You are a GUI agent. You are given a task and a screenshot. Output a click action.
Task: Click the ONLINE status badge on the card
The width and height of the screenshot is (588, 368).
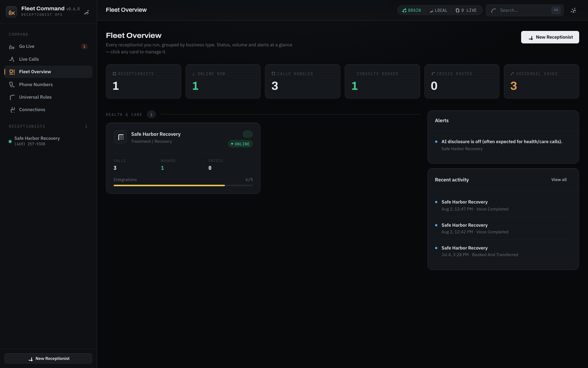(240, 144)
